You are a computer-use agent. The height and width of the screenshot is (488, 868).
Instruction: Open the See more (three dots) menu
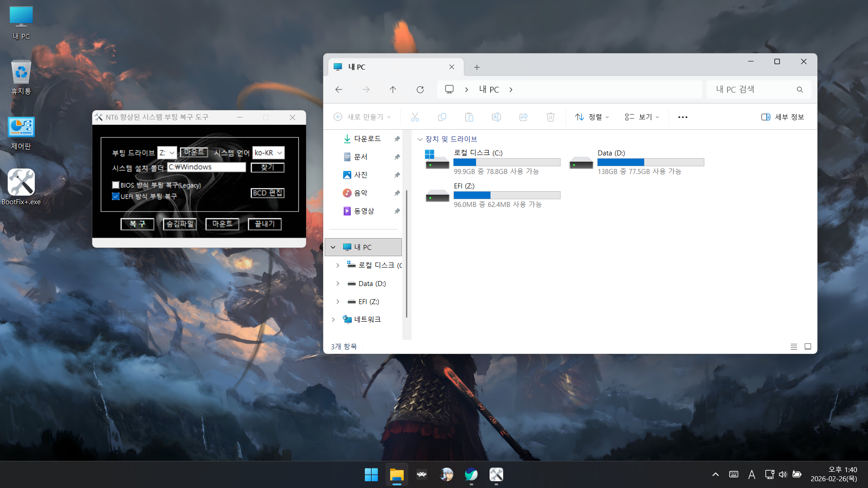pos(683,117)
